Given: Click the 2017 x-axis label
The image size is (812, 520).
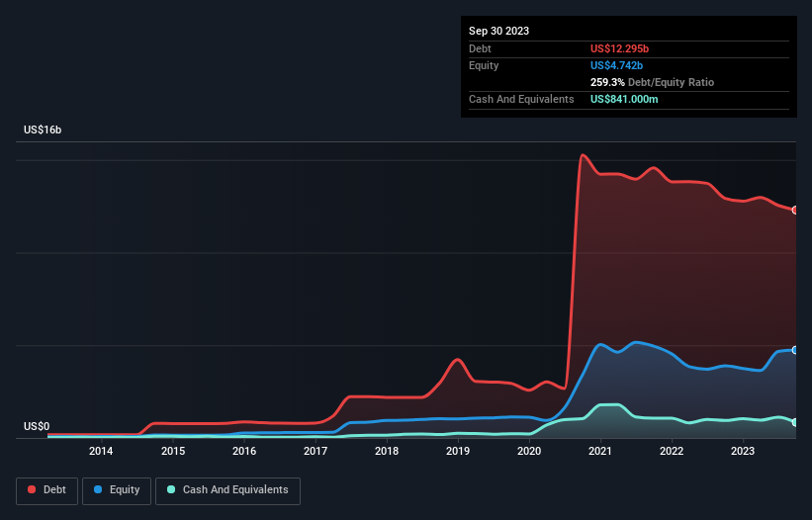Looking at the screenshot, I should pyautogui.click(x=316, y=451).
